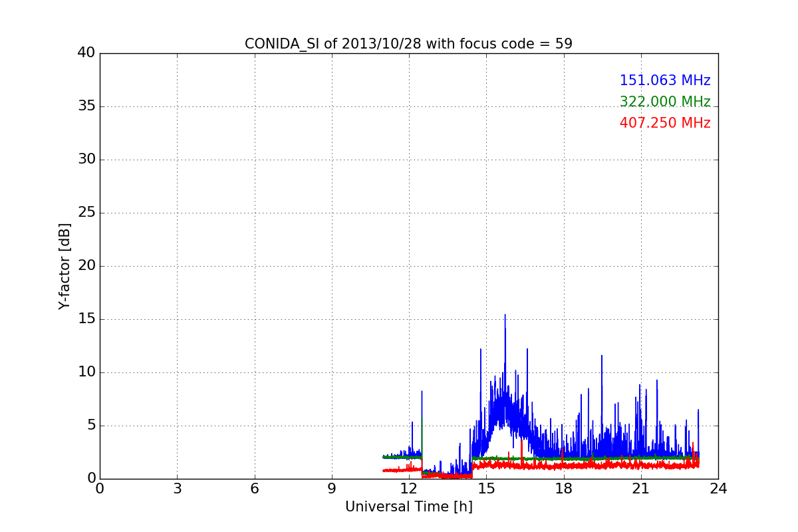Click the Y-factor [dB] axis label
This screenshot has width=798, height=532.
coord(65,266)
